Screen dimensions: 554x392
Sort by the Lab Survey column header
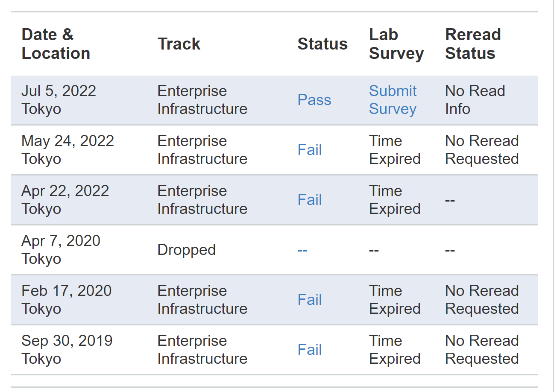pos(396,44)
